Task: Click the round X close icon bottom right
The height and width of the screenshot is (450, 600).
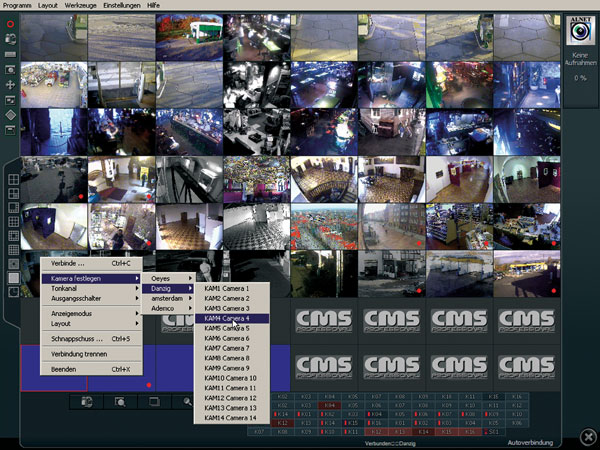Action: click(x=588, y=436)
